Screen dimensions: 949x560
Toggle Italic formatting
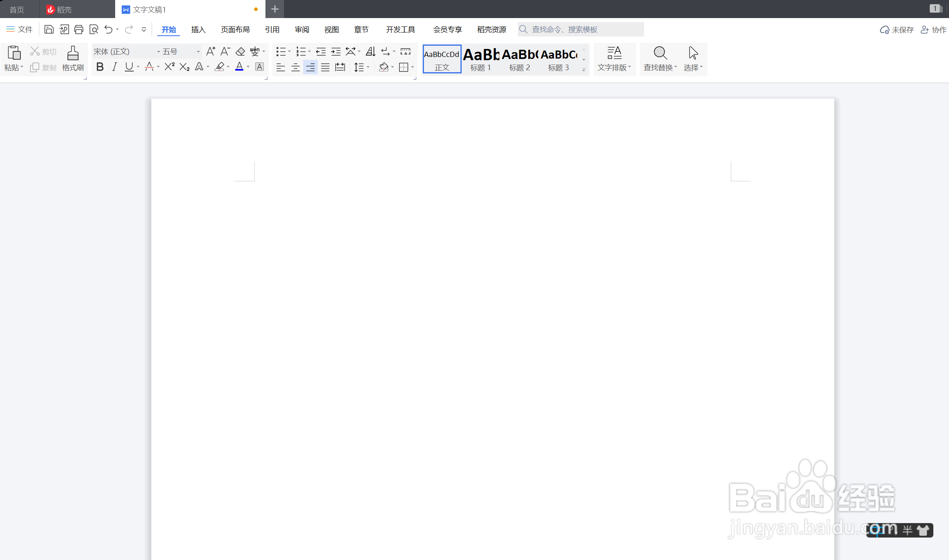pyautogui.click(x=115, y=67)
